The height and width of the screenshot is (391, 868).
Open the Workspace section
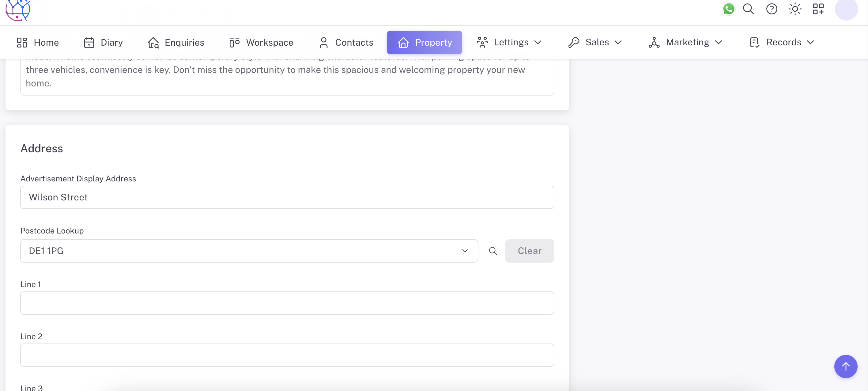[261, 43]
